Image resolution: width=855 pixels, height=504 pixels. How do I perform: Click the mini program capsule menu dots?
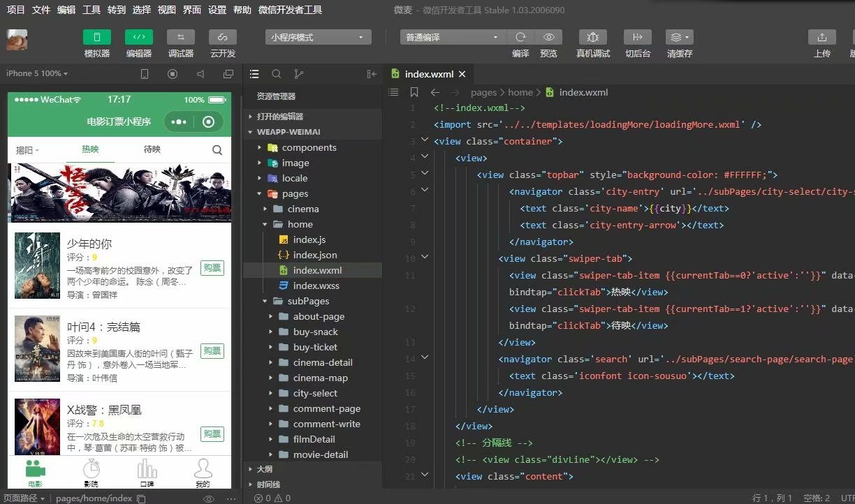click(179, 121)
